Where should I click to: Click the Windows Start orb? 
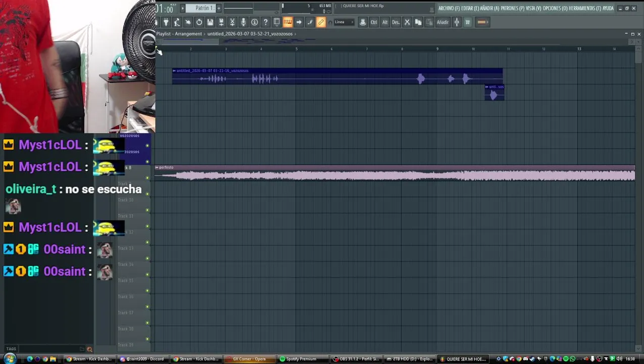click(9, 359)
